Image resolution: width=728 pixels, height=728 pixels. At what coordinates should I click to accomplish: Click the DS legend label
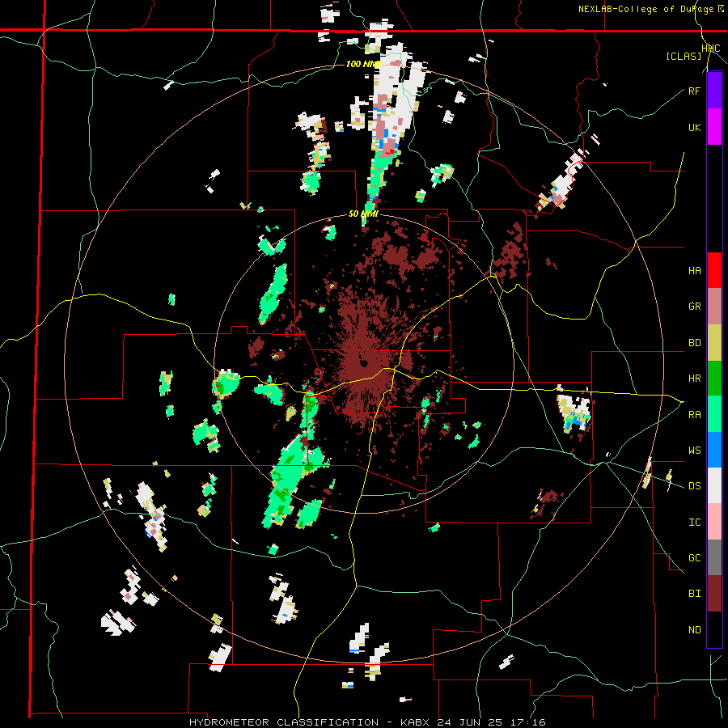point(694,485)
